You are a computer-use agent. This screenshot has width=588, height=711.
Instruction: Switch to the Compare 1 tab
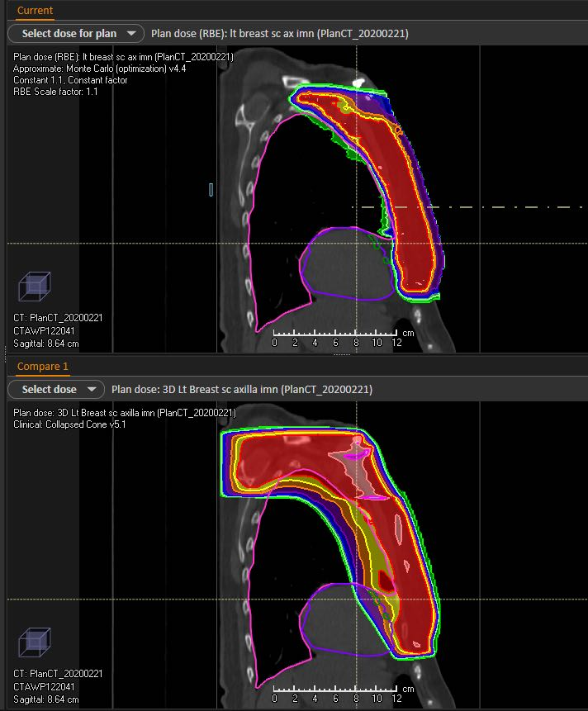[44, 366]
